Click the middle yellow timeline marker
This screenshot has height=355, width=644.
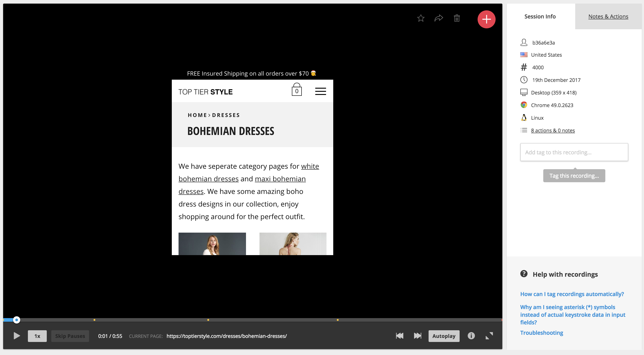[208, 320]
